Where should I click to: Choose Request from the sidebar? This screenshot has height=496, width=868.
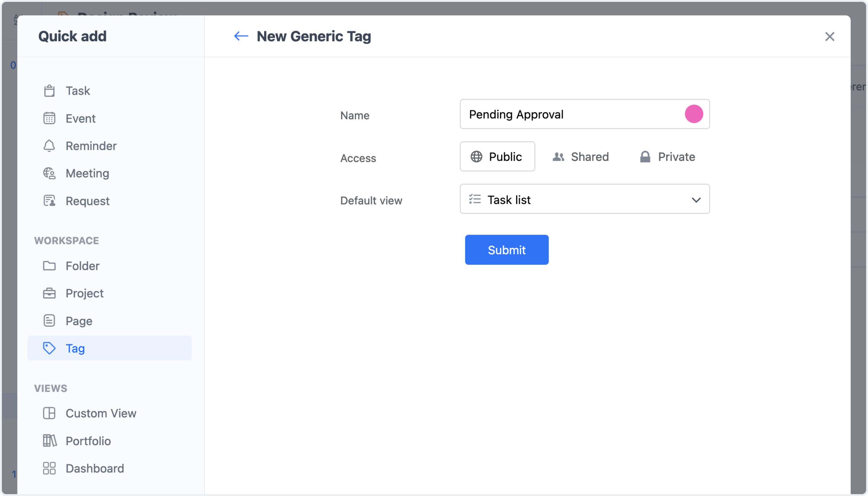pos(109,201)
